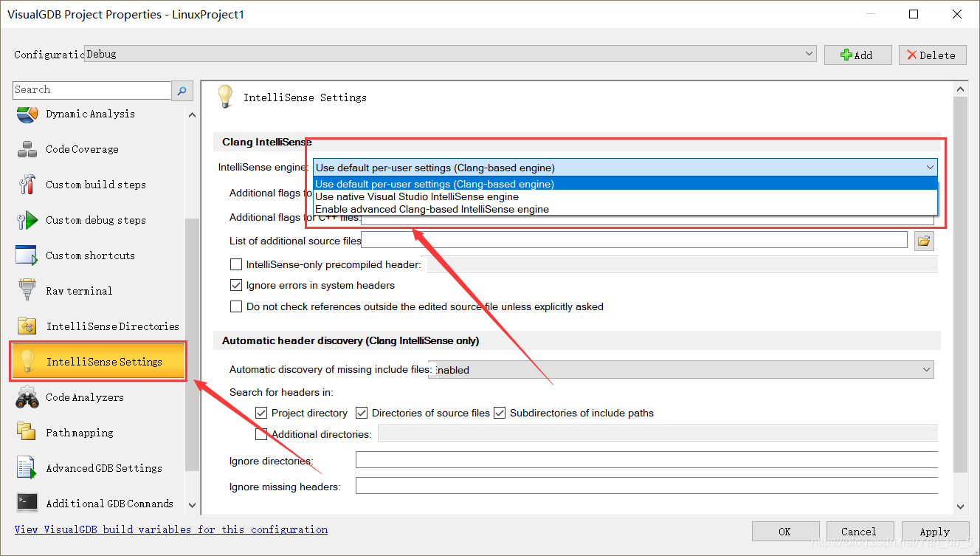Open View VisualGDB build variables link
This screenshot has height=556, width=980.
pyautogui.click(x=171, y=529)
